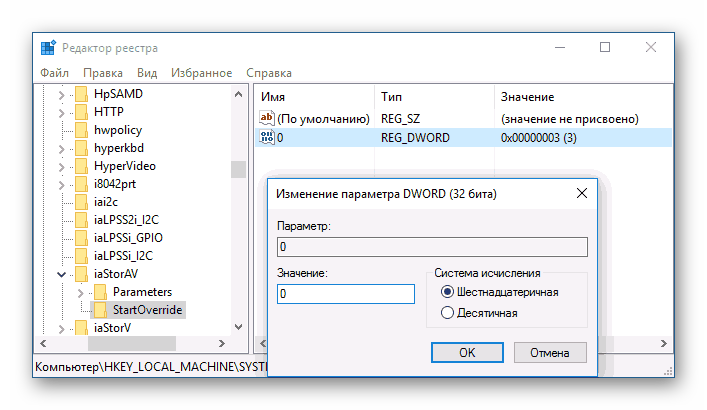Screen dimensions: 707x410
Task: Expand the iaStorV tree node
Action: (62, 329)
